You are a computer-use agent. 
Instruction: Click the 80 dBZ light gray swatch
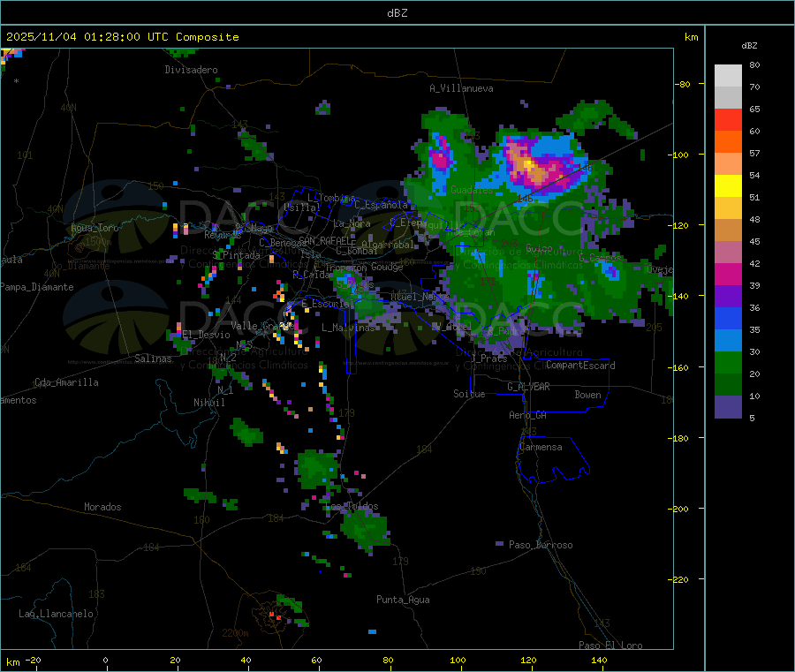pos(728,76)
